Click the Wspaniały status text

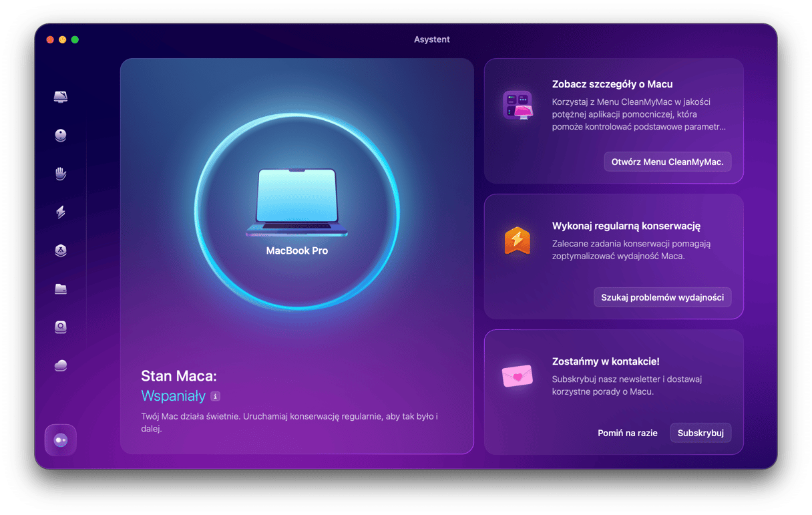tap(173, 396)
